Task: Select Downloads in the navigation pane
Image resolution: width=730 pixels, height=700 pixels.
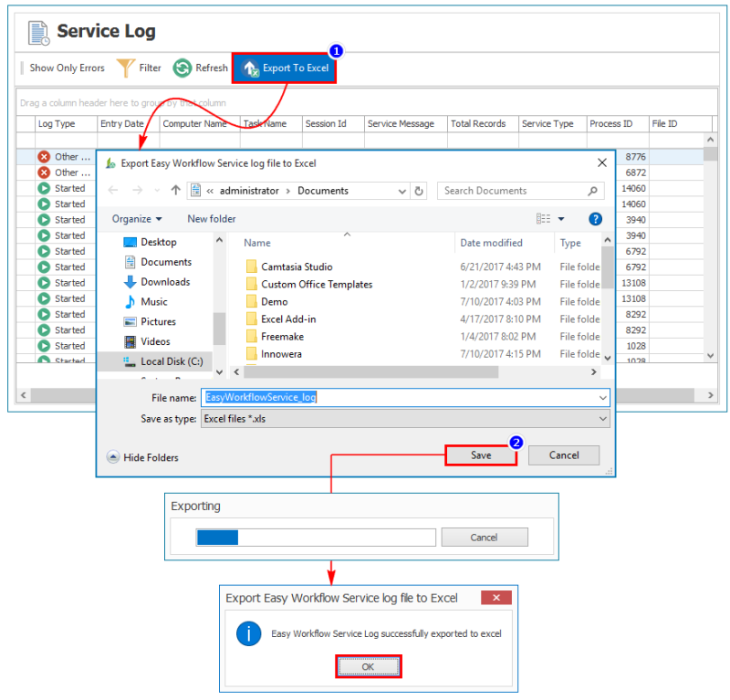Action: coord(165,282)
